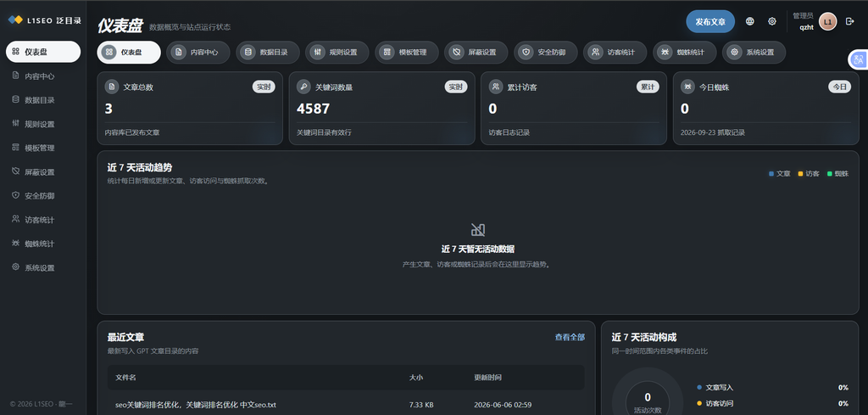
Task: Click the 累计 badge on 累计访客 card
Action: (x=648, y=87)
